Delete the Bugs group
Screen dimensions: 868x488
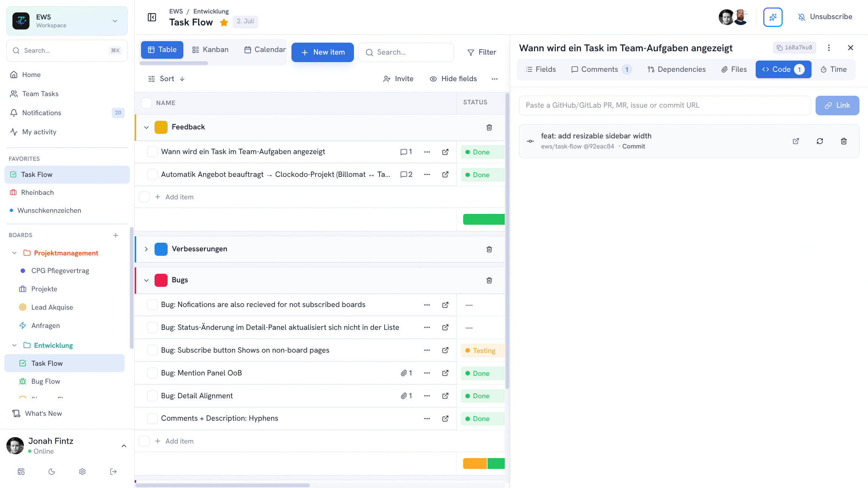489,280
